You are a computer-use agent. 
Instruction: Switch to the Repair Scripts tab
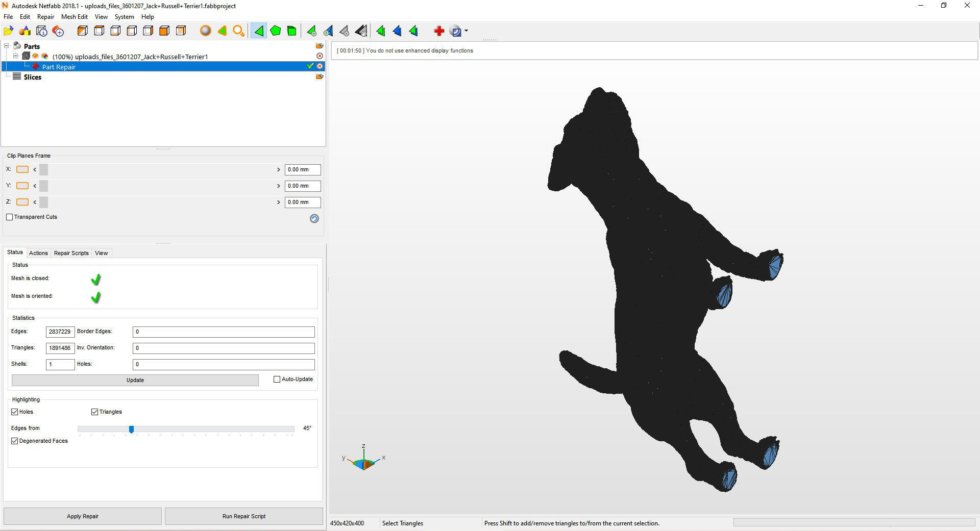(x=71, y=253)
